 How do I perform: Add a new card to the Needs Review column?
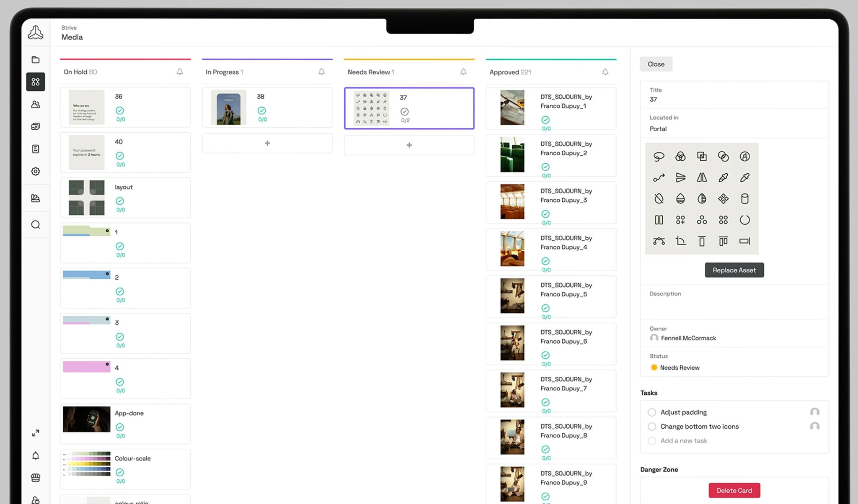(x=409, y=145)
